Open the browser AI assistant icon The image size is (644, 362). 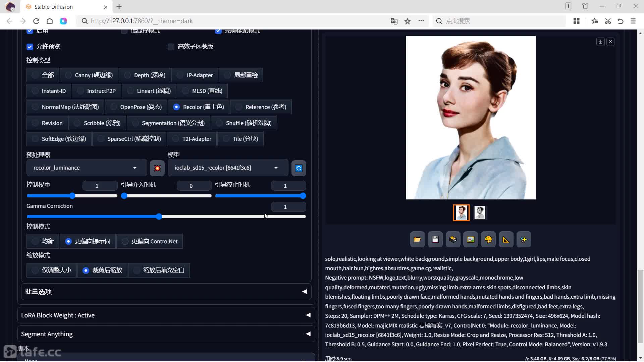(x=63, y=21)
